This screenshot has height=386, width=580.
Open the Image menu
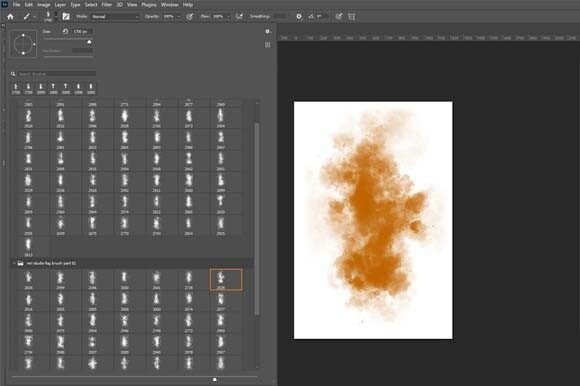(x=44, y=5)
